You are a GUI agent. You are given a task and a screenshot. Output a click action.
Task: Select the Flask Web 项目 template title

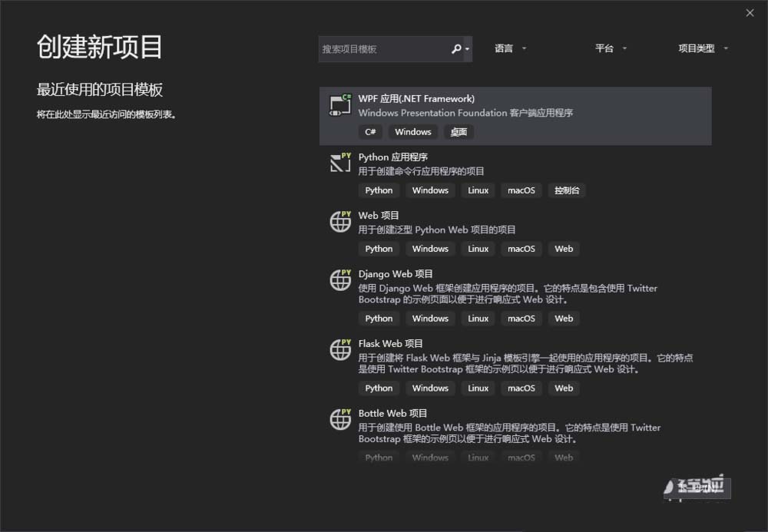pyautogui.click(x=390, y=344)
